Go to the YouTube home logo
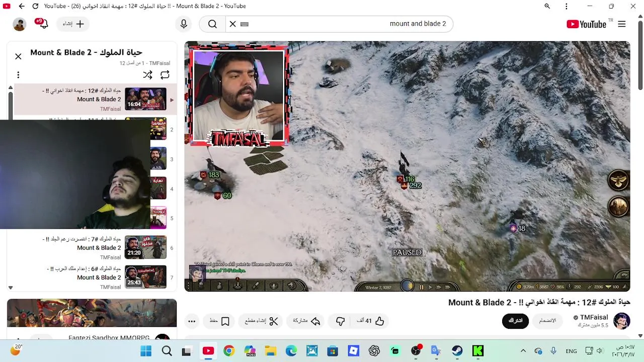This screenshot has height=362, width=644. pyautogui.click(x=586, y=24)
